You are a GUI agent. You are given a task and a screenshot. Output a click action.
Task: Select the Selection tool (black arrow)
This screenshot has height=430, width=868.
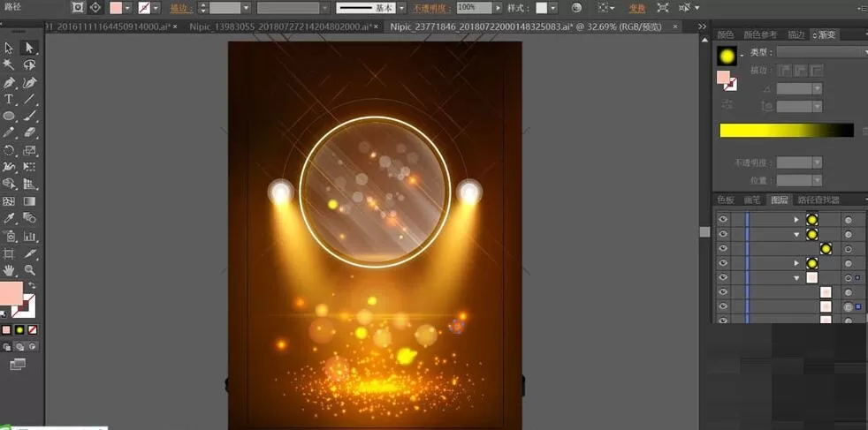[9, 49]
